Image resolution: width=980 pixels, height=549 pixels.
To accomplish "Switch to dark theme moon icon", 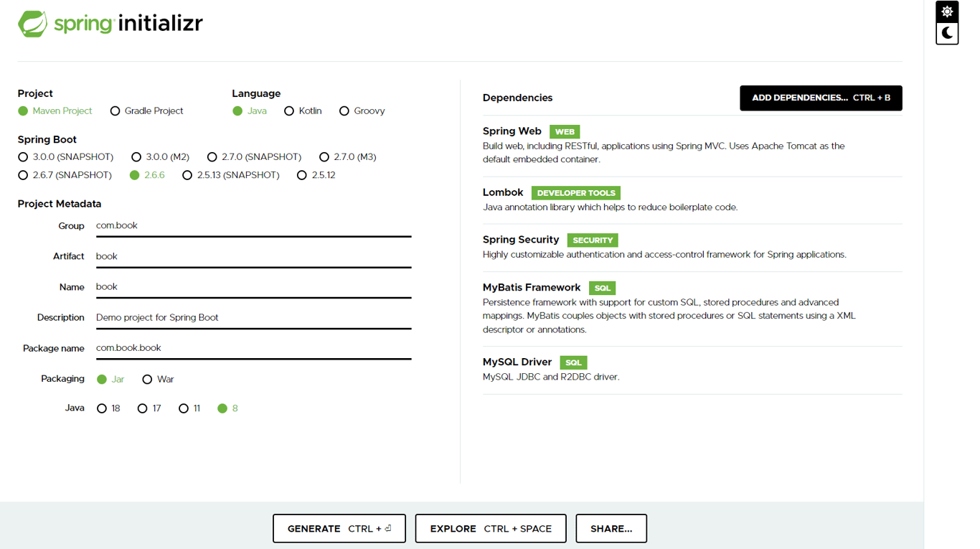I will coord(947,33).
